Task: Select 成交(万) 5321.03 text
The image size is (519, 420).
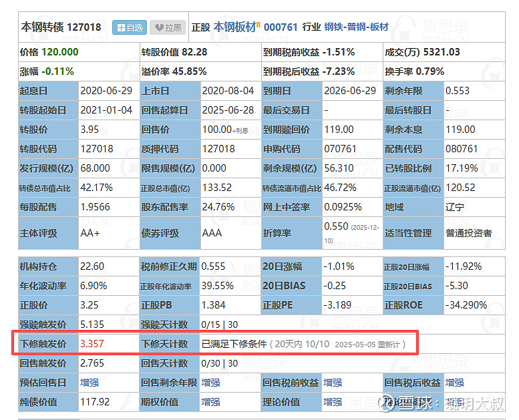Action: [x=422, y=52]
